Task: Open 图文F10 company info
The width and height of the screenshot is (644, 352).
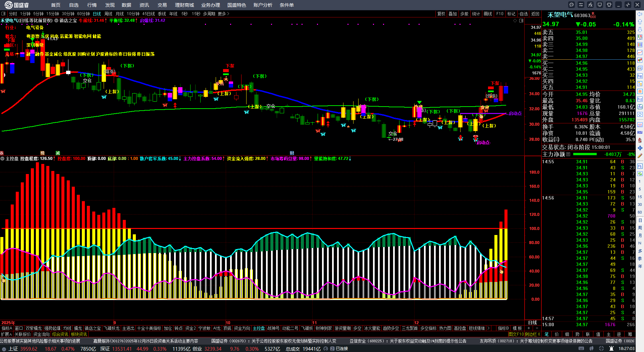Action: (x=516, y=334)
